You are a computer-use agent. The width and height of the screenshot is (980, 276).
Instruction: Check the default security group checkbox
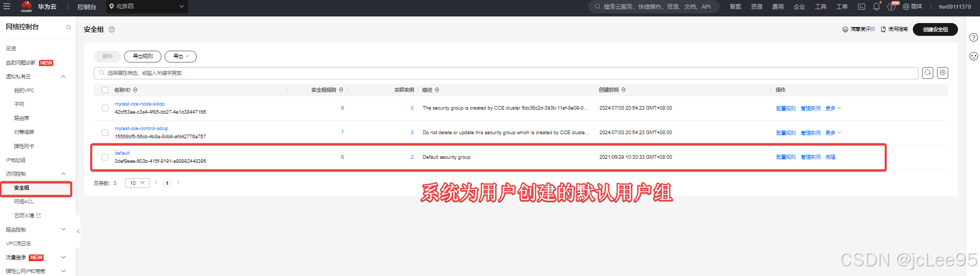[105, 157]
